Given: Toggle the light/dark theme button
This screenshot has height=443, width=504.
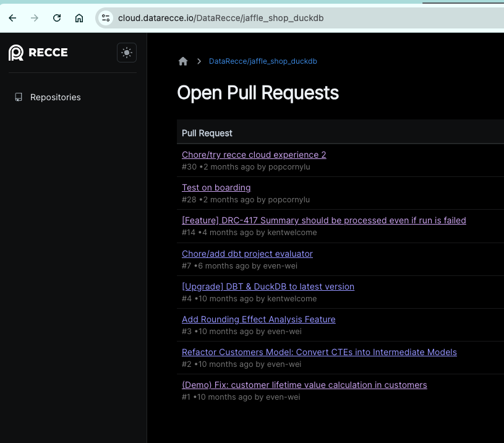Looking at the screenshot, I should [127, 53].
